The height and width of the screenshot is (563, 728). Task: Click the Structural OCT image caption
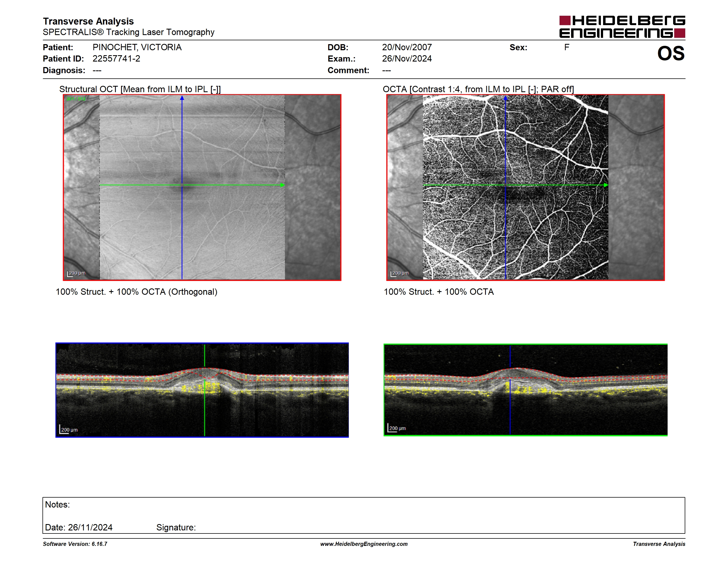[140, 89]
